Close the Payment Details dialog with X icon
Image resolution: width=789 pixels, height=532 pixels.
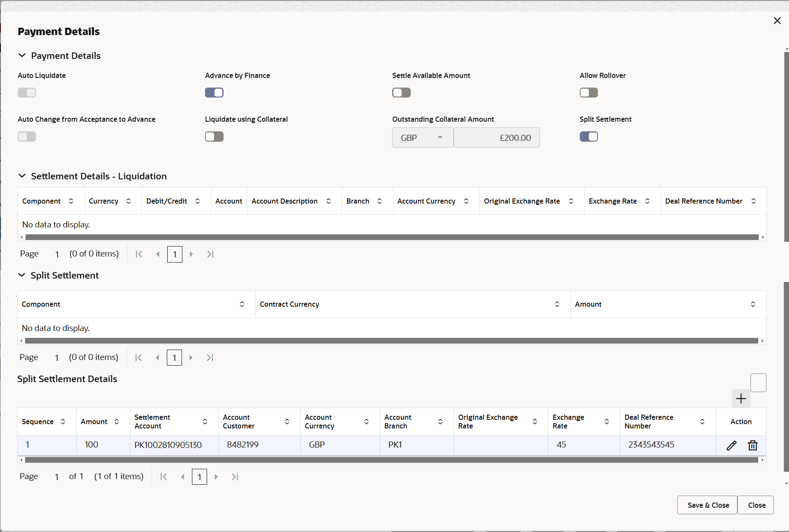pyautogui.click(x=777, y=20)
